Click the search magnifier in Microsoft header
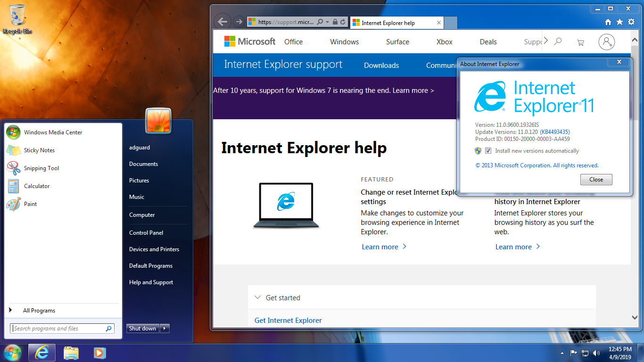Image resolution: width=644 pixels, height=362 pixels. tap(558, 41)
